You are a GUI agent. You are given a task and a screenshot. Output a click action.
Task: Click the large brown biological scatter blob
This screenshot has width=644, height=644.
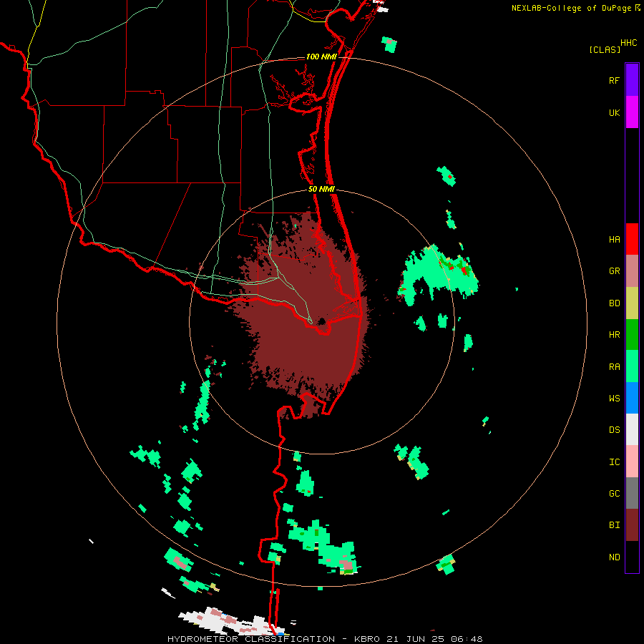pos(304,312)
